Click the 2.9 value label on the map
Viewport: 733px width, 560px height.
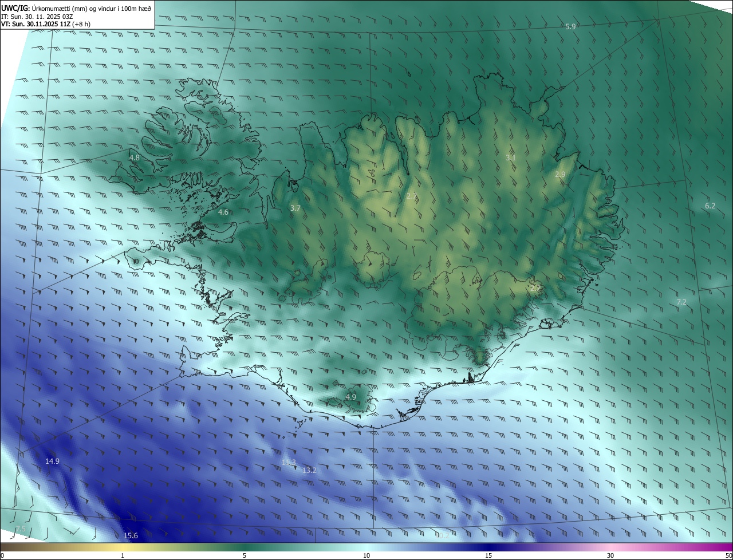pos(560,174)
